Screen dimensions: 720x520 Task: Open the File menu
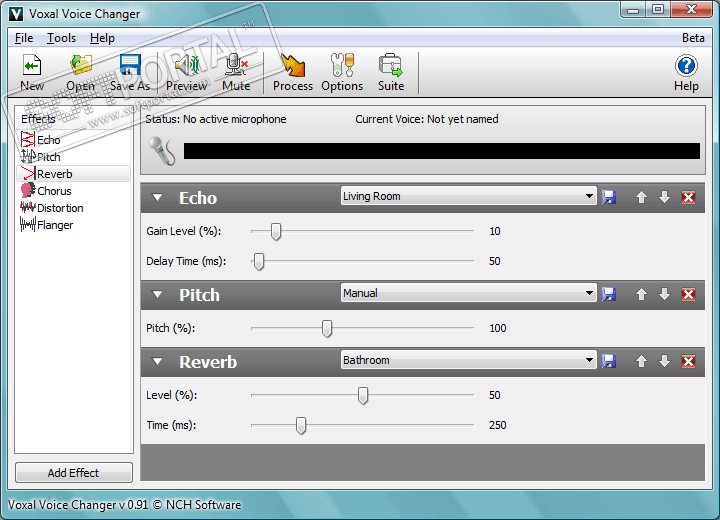[x=24, y=38]
